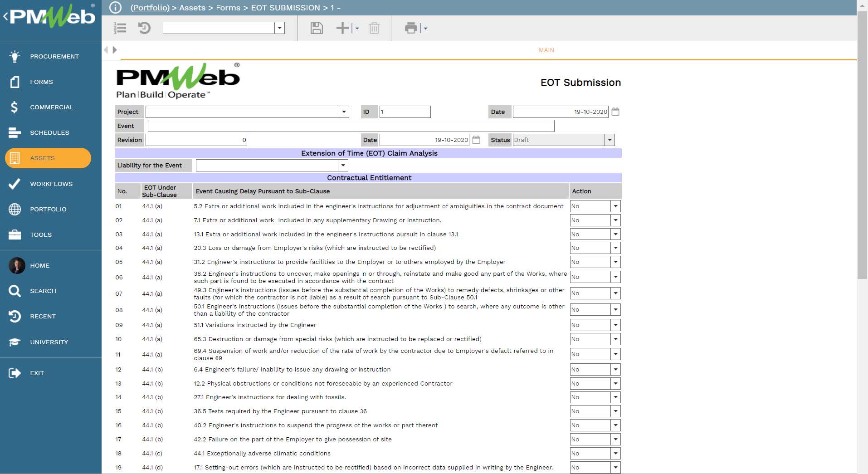Click row 04 text about Employer's risks

(x=315, y=248)
